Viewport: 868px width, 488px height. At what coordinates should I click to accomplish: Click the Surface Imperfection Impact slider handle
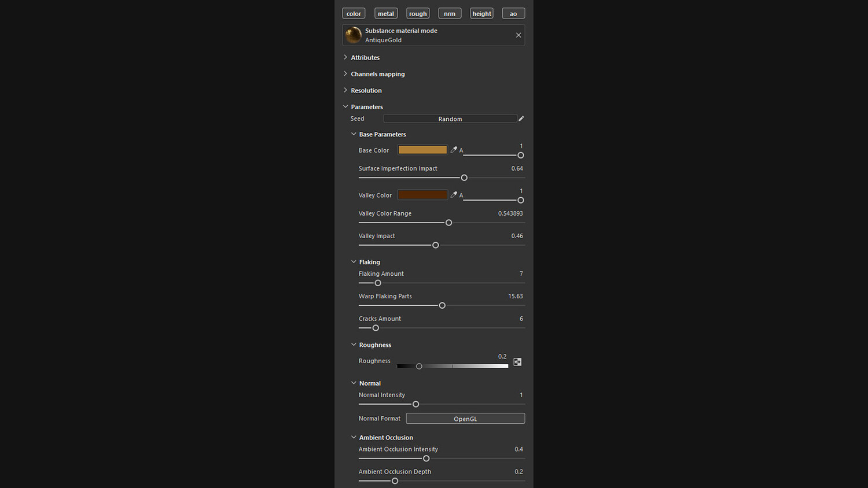tap(464, 178)
